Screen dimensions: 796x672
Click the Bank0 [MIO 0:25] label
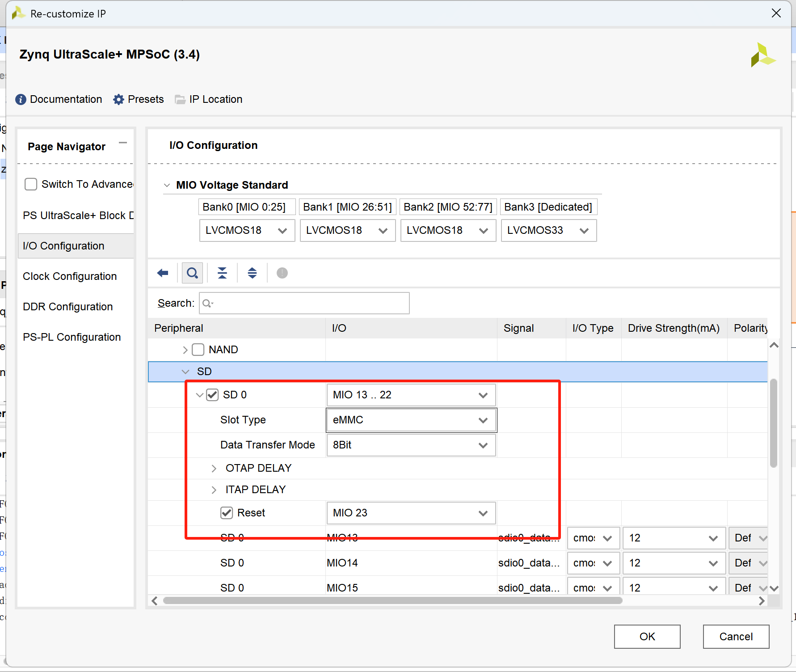247,207
